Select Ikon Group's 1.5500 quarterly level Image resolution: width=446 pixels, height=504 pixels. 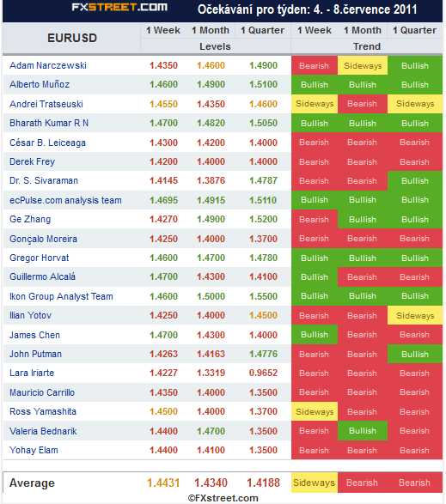(x=263, y=296)
